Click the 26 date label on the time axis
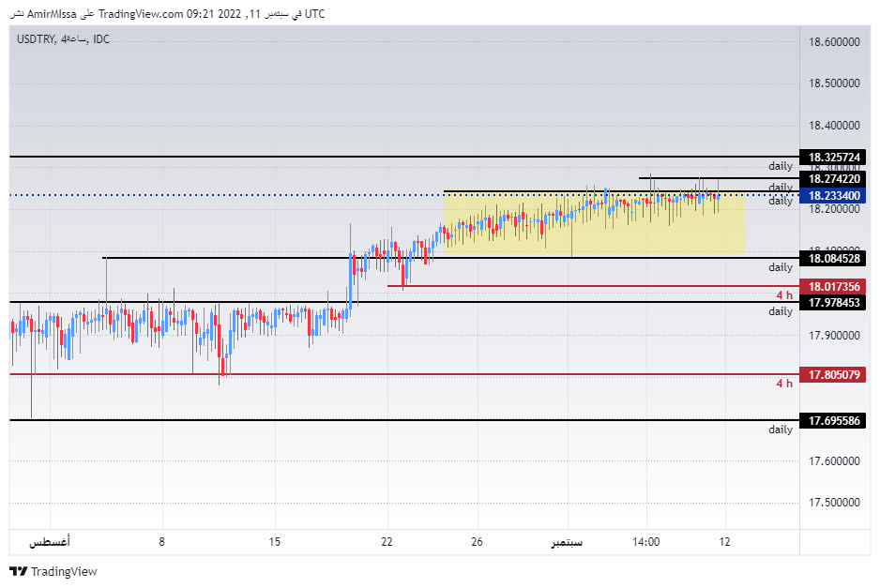This screenshot has width=880, height=588. tap(477, 542)
